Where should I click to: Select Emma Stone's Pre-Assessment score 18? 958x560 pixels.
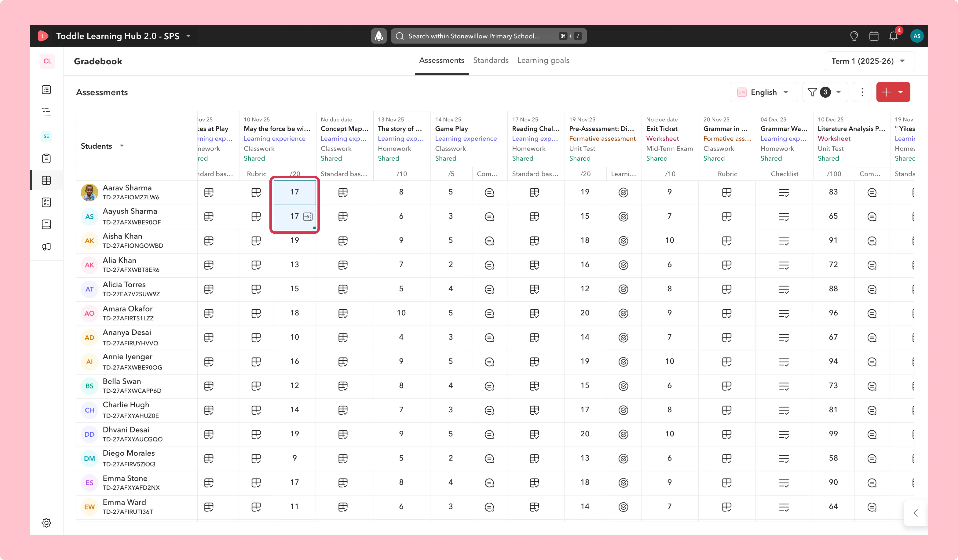coord(585,483)
